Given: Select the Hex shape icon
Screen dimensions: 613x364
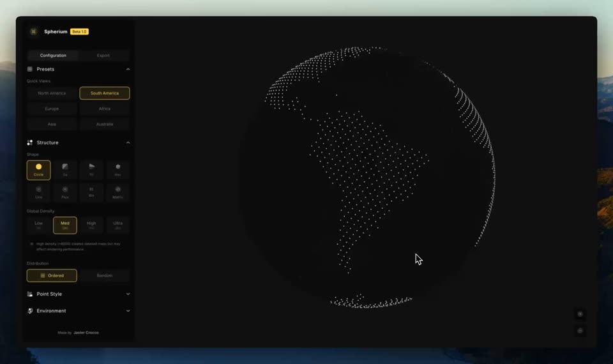Looking at the screenshot, I should tap(117, 170).
